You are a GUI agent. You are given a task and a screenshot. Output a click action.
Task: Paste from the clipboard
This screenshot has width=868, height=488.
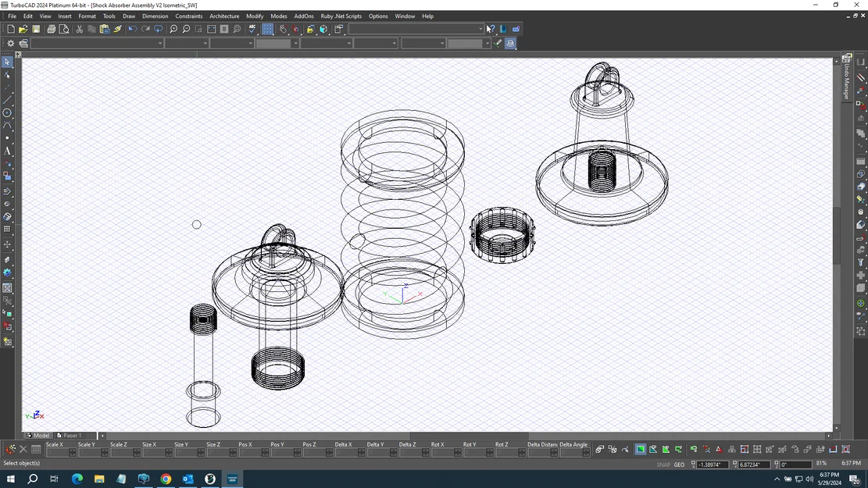(104, 29)
